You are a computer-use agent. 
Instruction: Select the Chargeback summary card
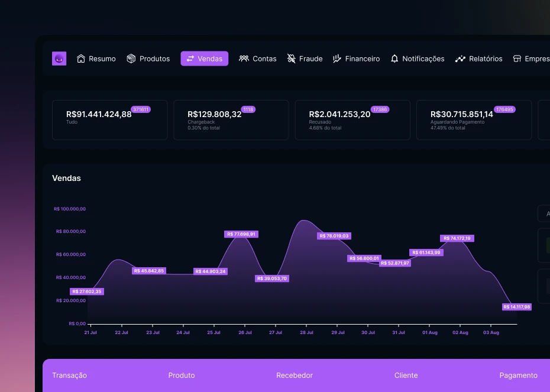pos(231,119)
